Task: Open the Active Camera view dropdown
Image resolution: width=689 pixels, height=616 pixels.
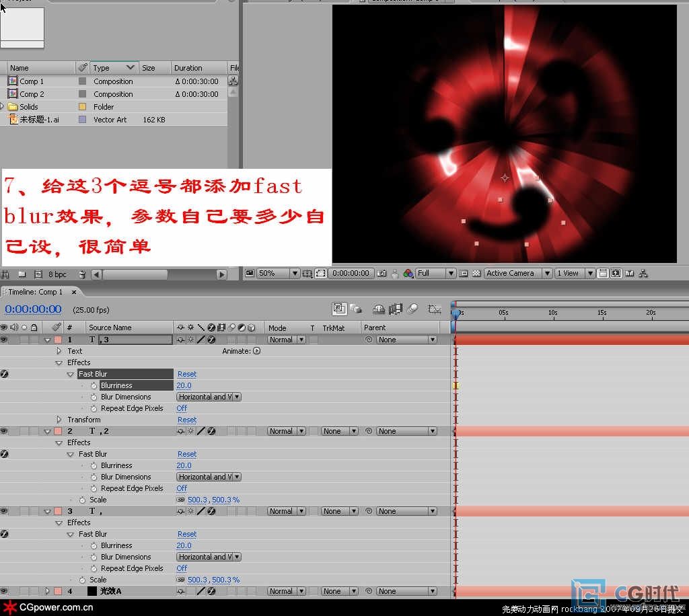Action: click(x=548, y=274)
